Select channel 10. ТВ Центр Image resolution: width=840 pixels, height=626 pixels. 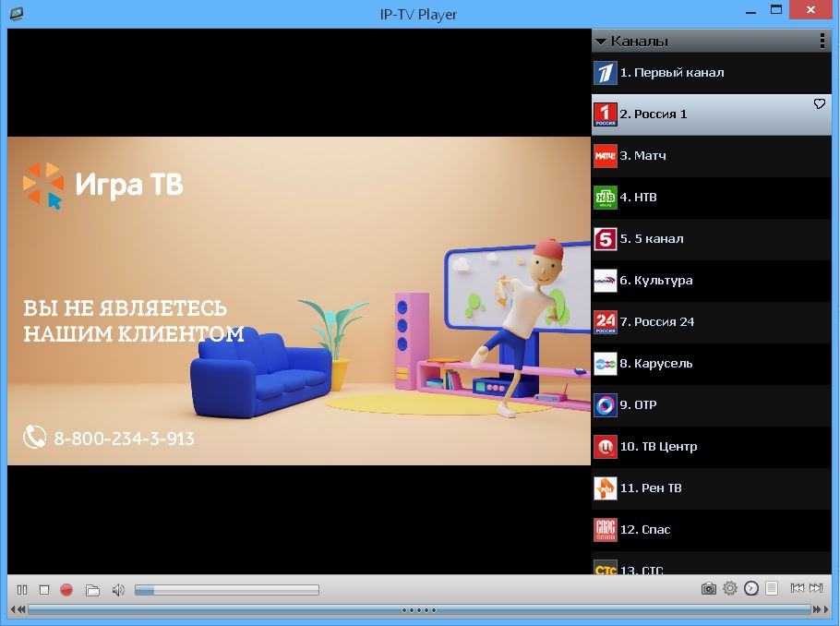(712, 447)
